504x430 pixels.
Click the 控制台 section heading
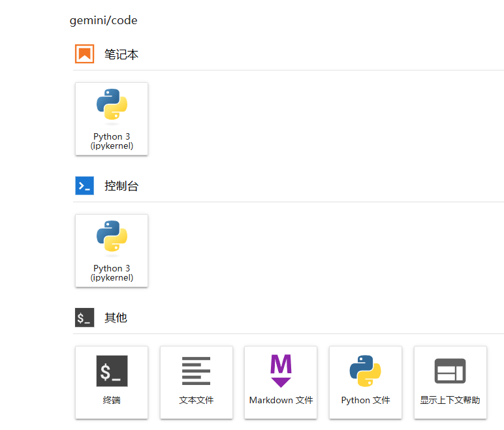121,186
